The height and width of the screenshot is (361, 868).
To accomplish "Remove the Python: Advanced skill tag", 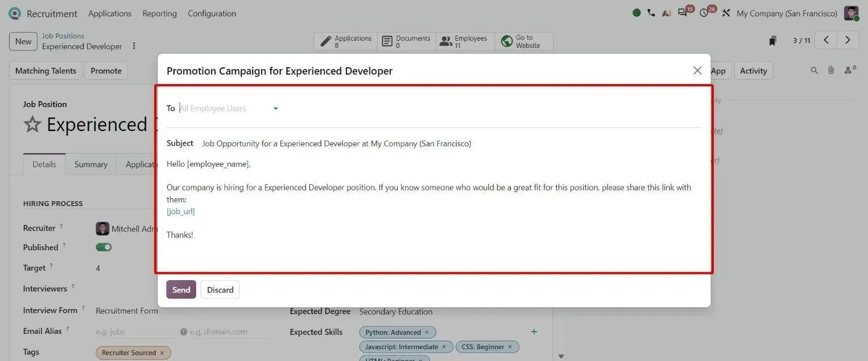I will click(x=427, y=333).
